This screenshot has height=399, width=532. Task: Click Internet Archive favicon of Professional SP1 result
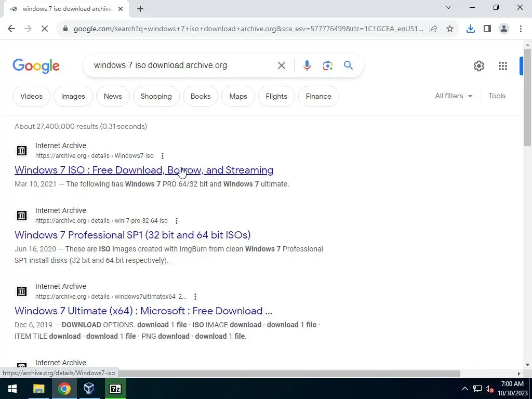pyautogui.click(x=22, y=216)
